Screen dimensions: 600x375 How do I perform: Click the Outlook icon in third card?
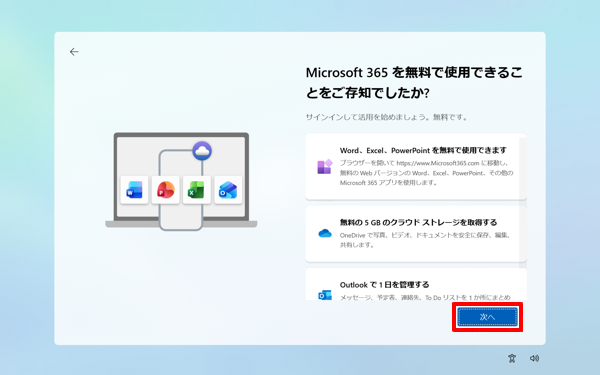[325, 295]
